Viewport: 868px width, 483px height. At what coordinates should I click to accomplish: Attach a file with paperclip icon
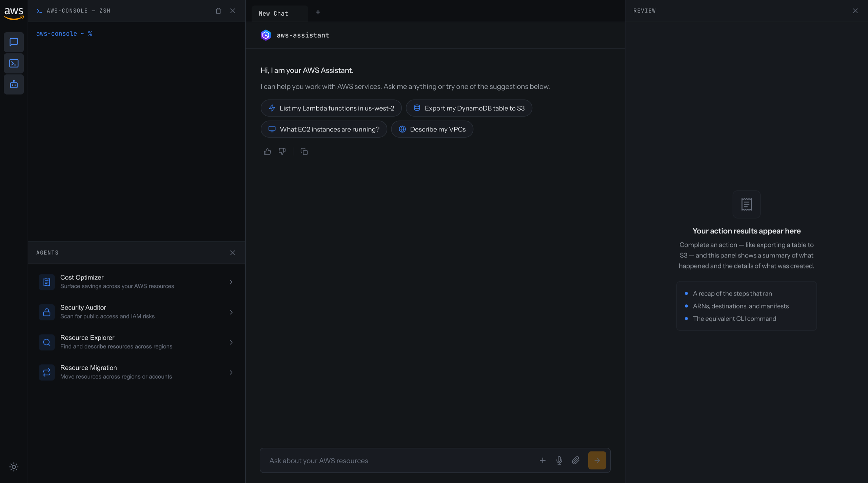[x=576, y=460]
